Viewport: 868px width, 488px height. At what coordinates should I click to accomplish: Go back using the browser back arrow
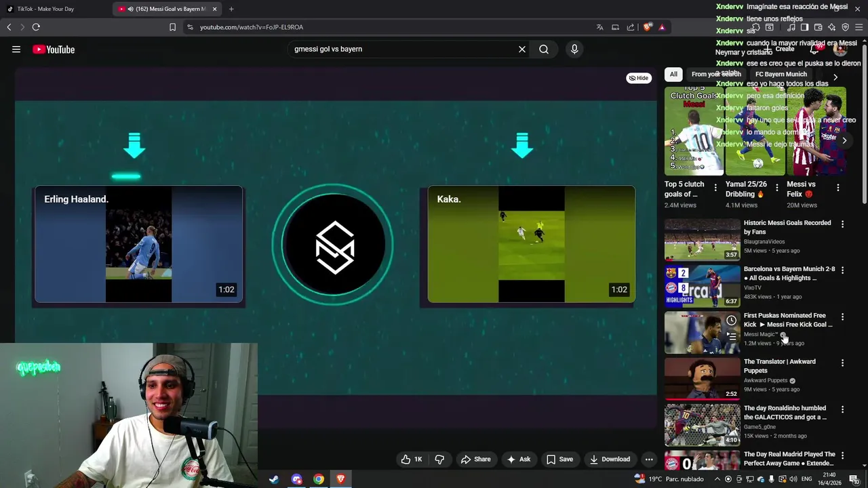(9, 27)
